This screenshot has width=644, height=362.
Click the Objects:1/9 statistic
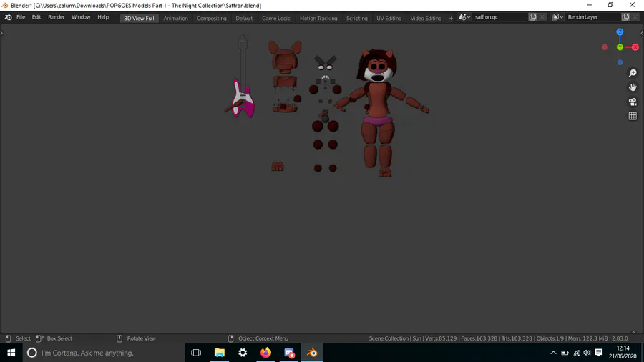click(x=550, y=338)
